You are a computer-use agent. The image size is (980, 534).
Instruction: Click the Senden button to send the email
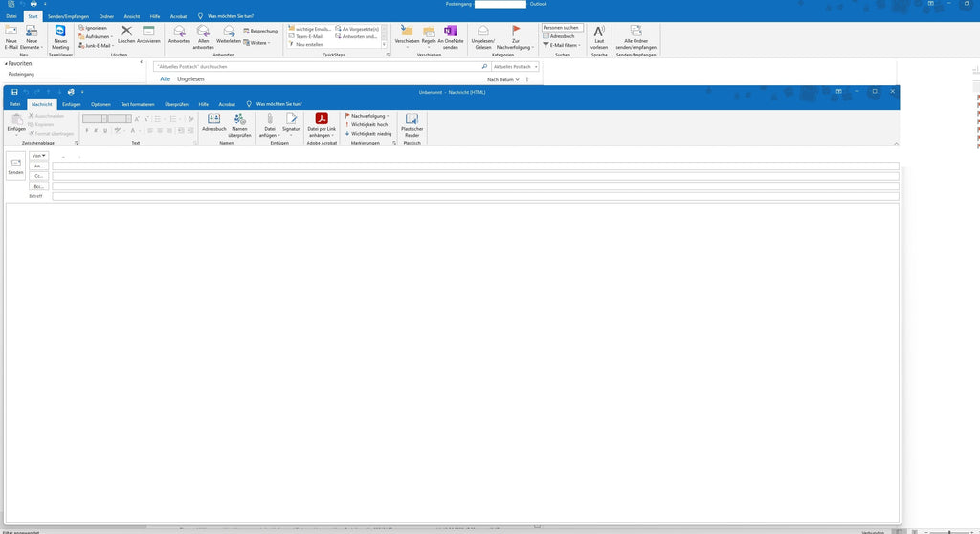pos(15,167)
